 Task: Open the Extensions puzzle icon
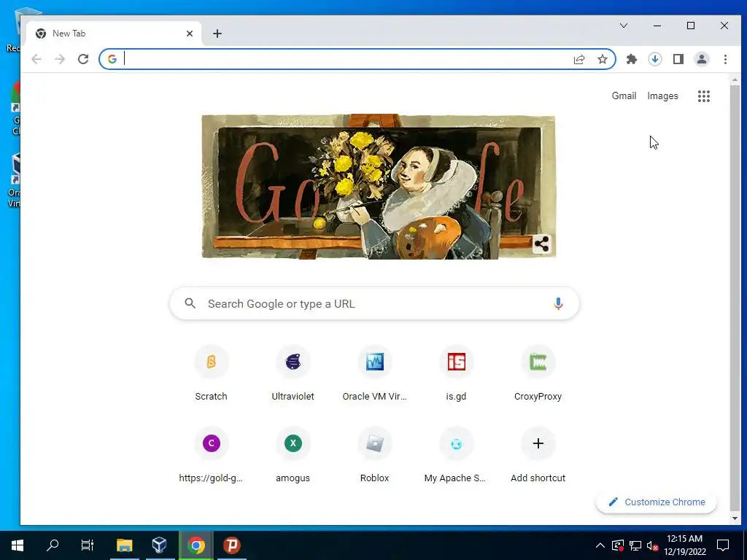click(631, 59)
